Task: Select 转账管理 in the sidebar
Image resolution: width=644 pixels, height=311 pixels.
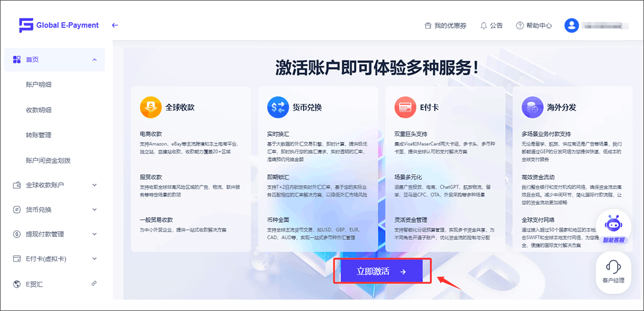Action: [38, 135]
